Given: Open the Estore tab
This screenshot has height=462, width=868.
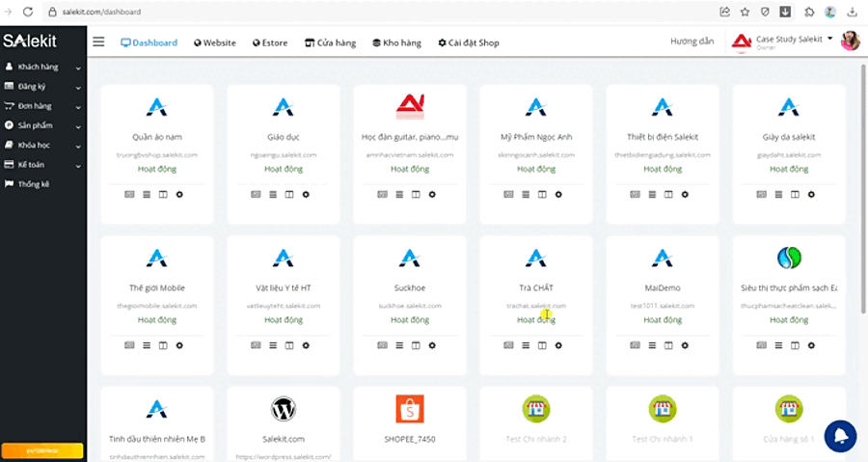Looking at the screenshot, I should [270, 42].
